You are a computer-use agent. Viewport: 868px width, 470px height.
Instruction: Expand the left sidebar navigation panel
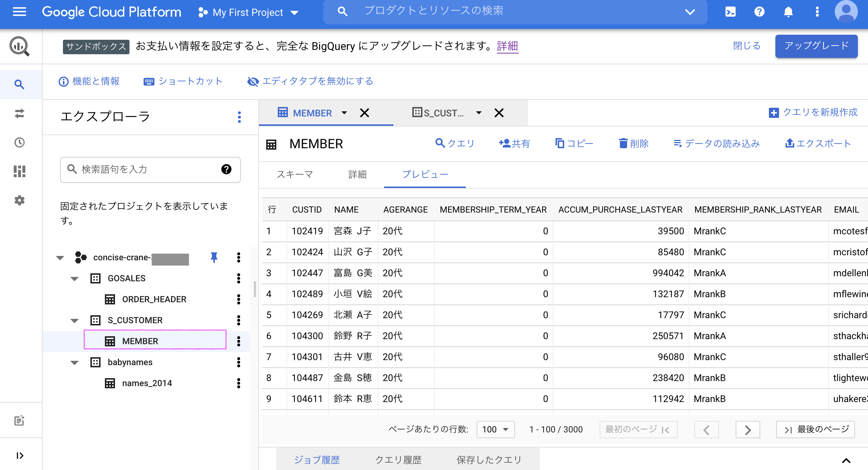[x=20, y=456]
